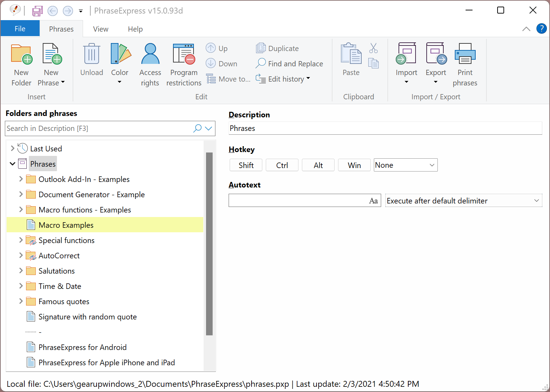Open the hotkey key dropdown showing None

point(405,165)
